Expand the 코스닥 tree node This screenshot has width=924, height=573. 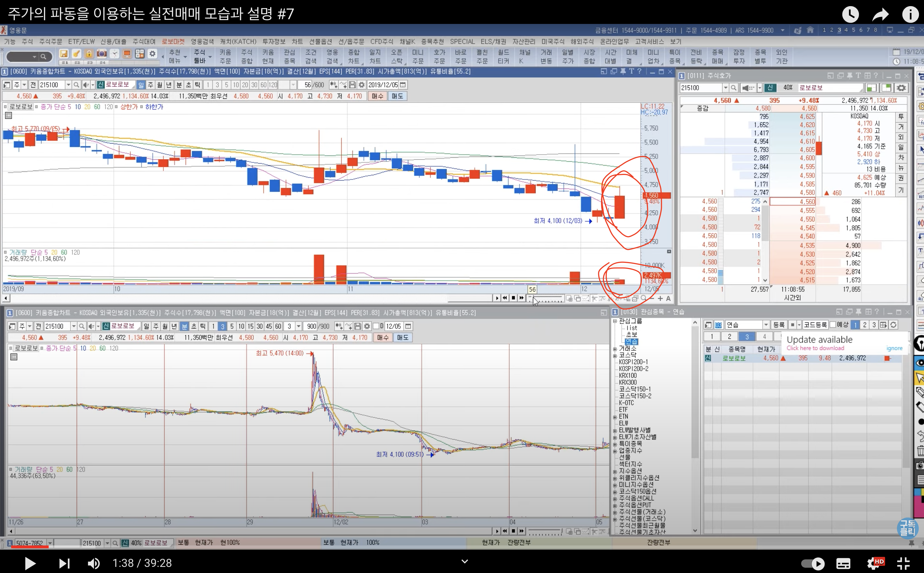(615, 355)
